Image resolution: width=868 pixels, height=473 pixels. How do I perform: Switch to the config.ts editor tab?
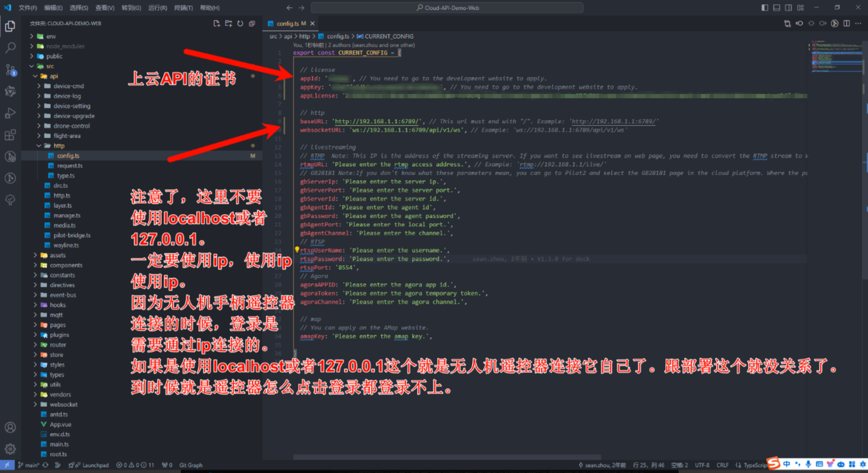click(x=291, y=24)
